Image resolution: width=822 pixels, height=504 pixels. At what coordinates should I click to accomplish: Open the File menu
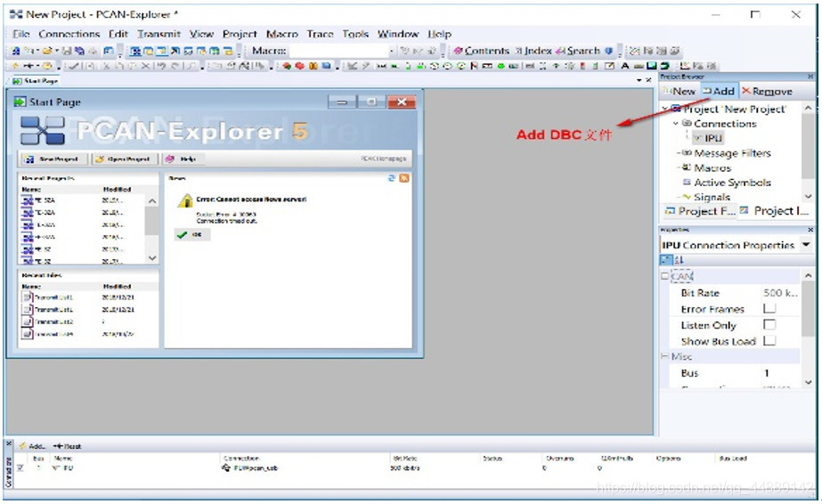[21, 34]
